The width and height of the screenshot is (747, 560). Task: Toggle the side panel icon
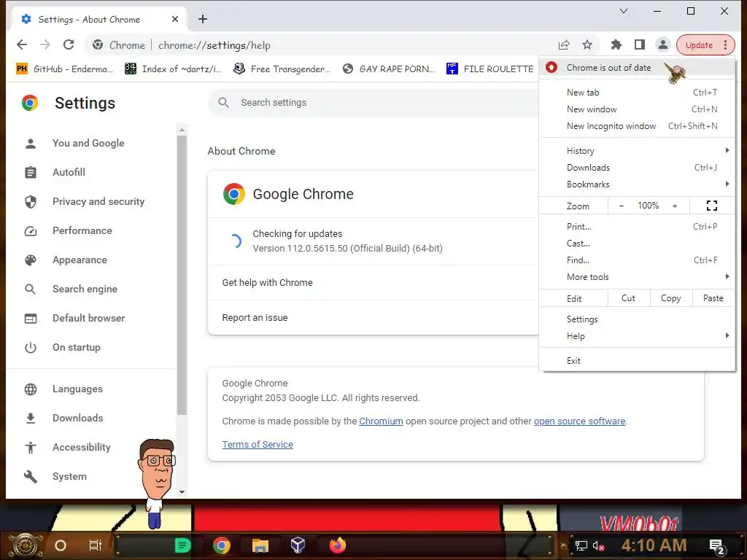(x=639, y=44)
